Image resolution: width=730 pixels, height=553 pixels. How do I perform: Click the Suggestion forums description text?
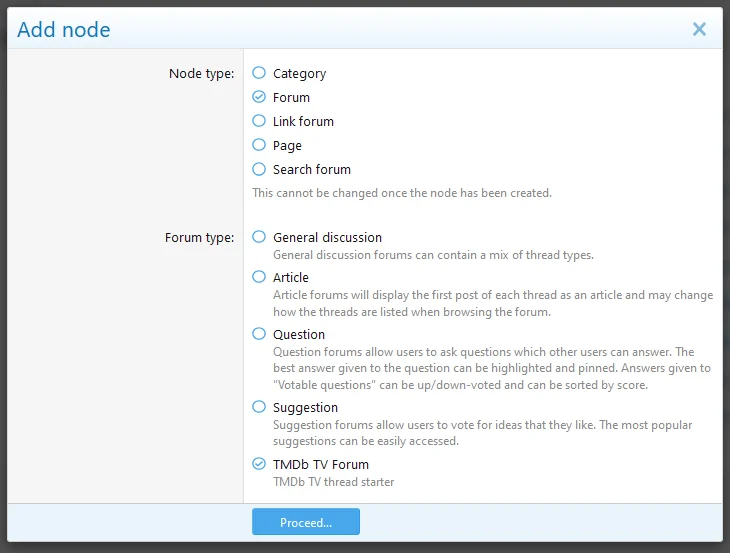(x=482, y=433)
